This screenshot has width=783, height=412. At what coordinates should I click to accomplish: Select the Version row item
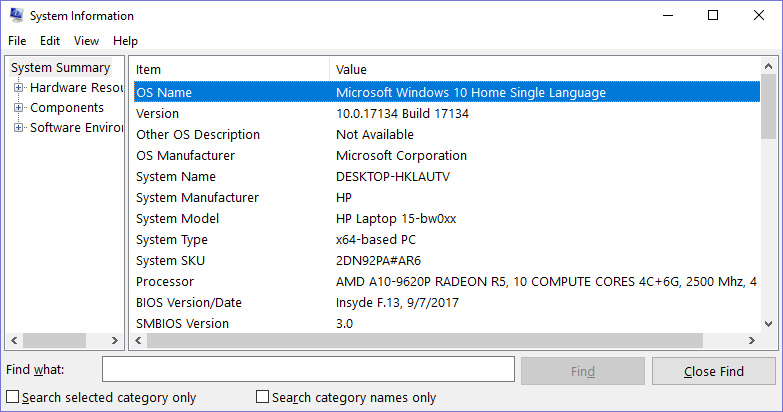pyautogui.click(x=447, y=113)
